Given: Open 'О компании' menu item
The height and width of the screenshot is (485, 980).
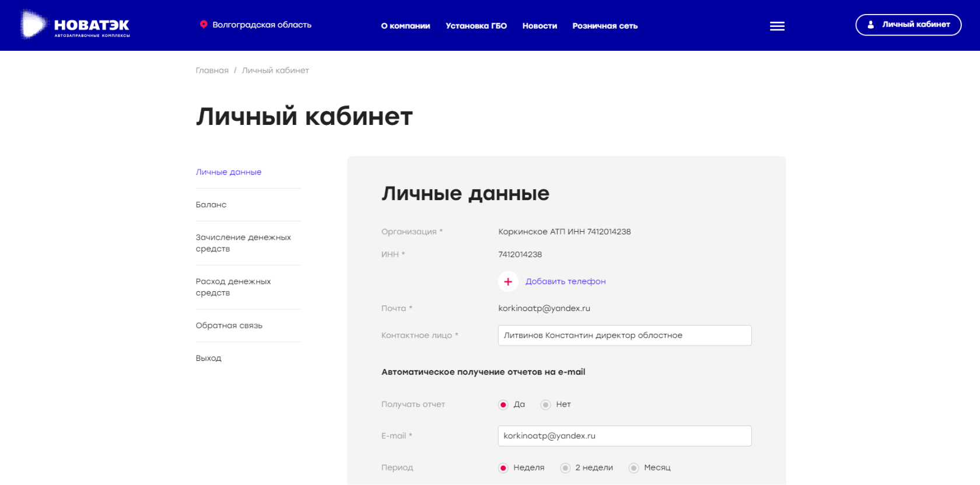Looking at the screenshot, I should 405,26.
